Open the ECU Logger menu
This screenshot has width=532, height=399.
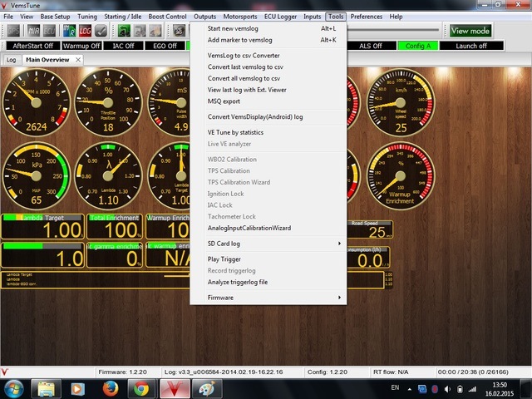[280, 17]
